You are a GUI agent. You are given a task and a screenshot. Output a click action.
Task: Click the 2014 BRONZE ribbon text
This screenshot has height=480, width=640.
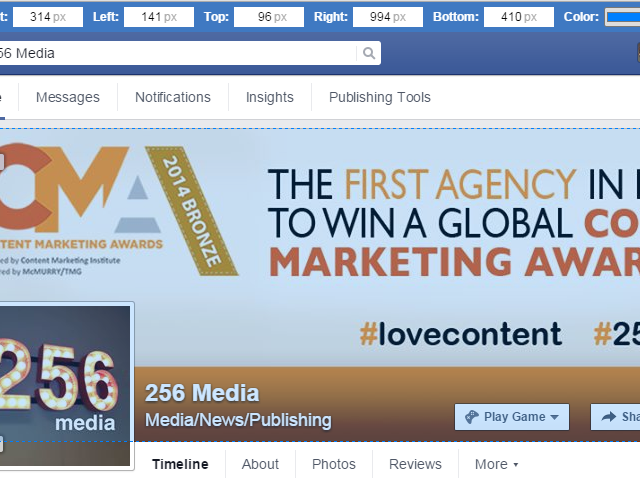192,211
